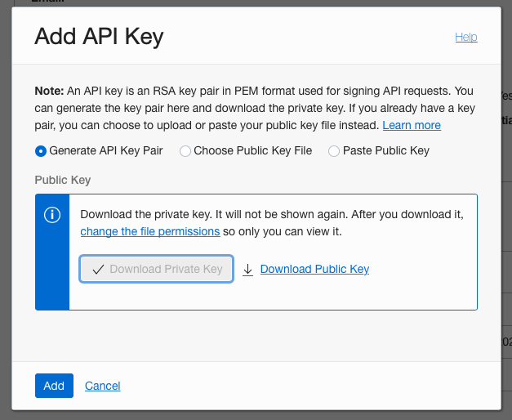512x420 pixels.
Task: Open the Learn more link
Action: tap(412, 125)
